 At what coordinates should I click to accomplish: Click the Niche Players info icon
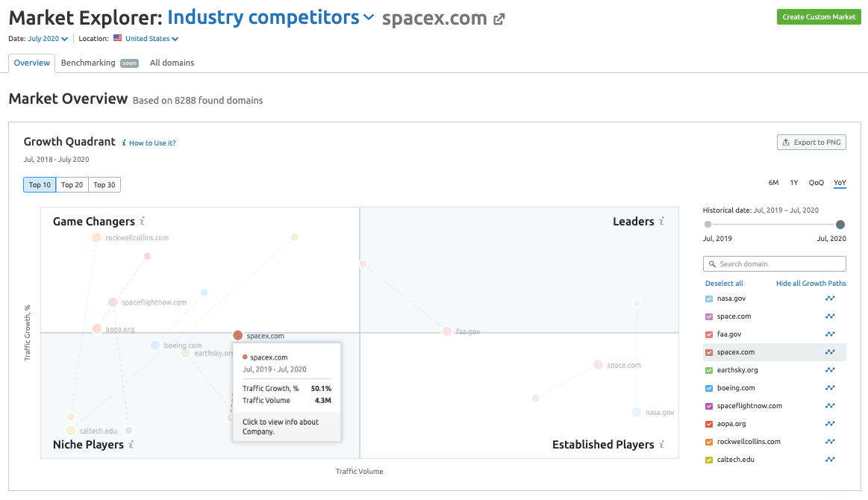131,445
